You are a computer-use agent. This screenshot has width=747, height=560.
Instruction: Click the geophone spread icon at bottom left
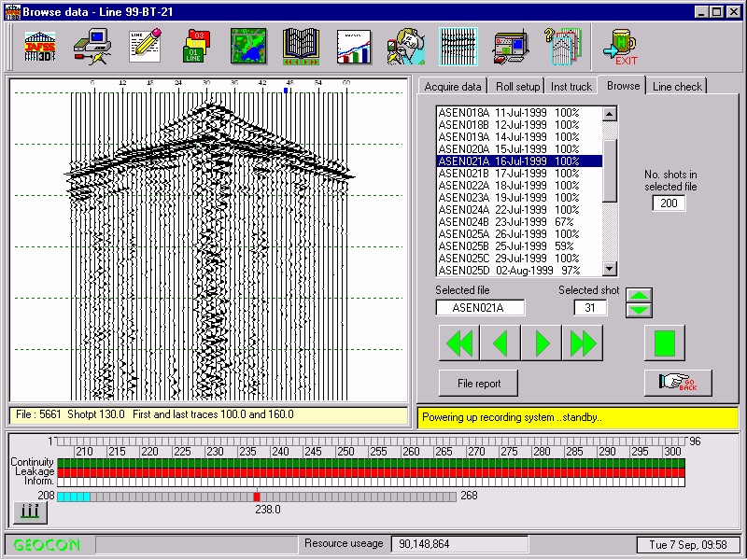pyautogui.click(x=30, y=512)
